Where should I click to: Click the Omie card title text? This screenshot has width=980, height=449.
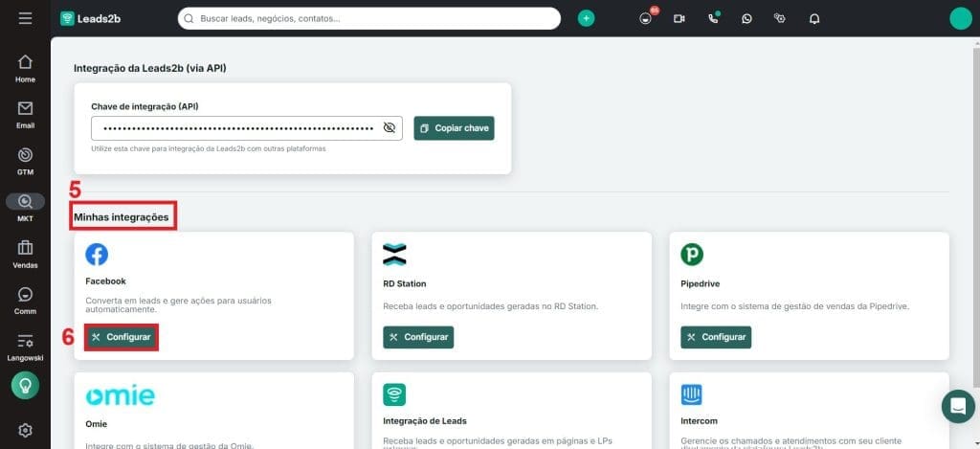point(97,424)
